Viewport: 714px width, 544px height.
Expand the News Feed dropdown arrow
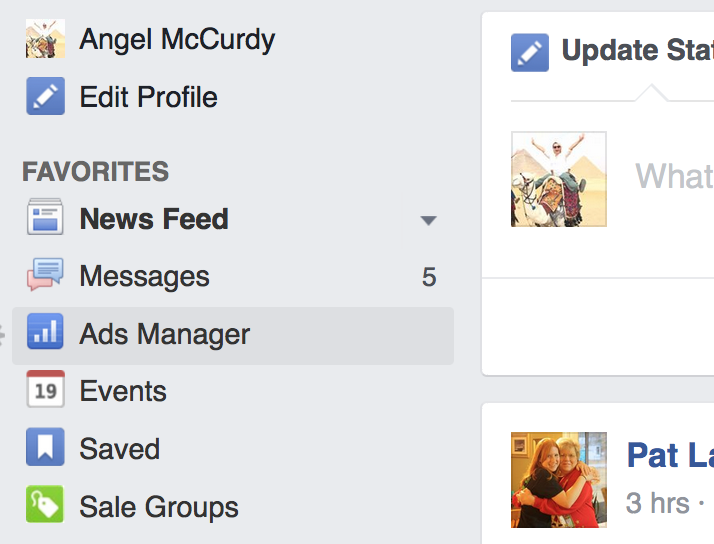click(x=428, y=220)
